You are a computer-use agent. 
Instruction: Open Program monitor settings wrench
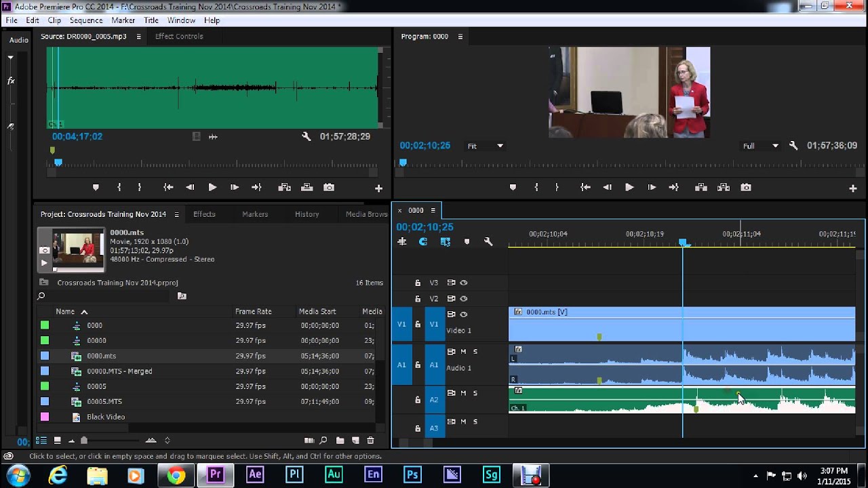tap(793, 146)
